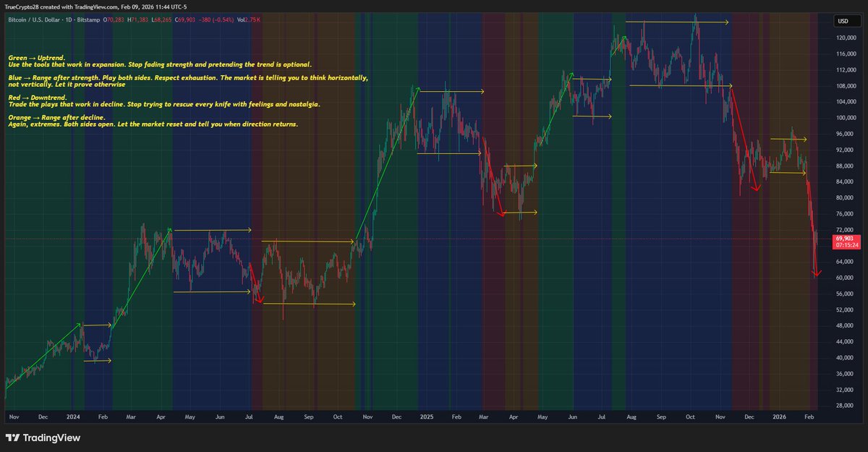Click the 48,000 price axis label
The height and width of the screenshot is (452, 868).
[843, 325]
